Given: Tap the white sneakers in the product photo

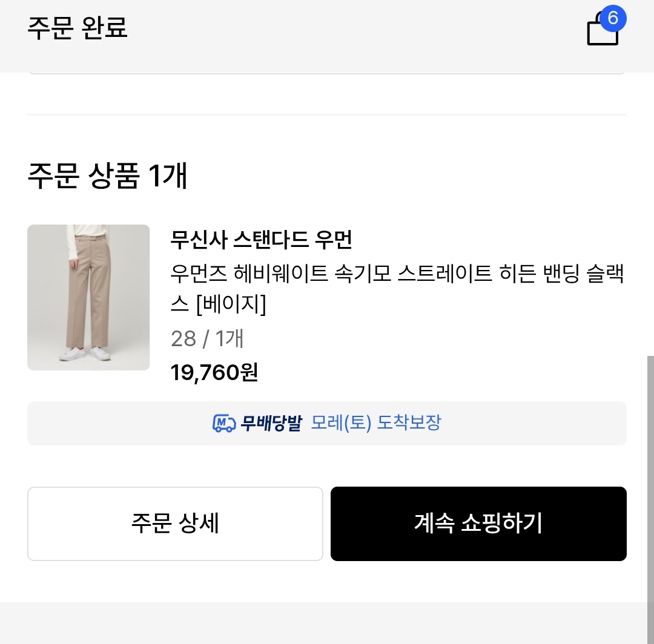Looking at the screenshot, I should click(85, 353).
